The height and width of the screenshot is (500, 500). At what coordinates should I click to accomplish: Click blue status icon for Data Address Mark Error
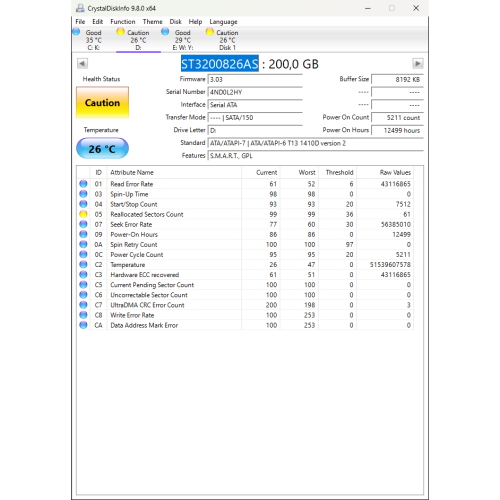83,325
